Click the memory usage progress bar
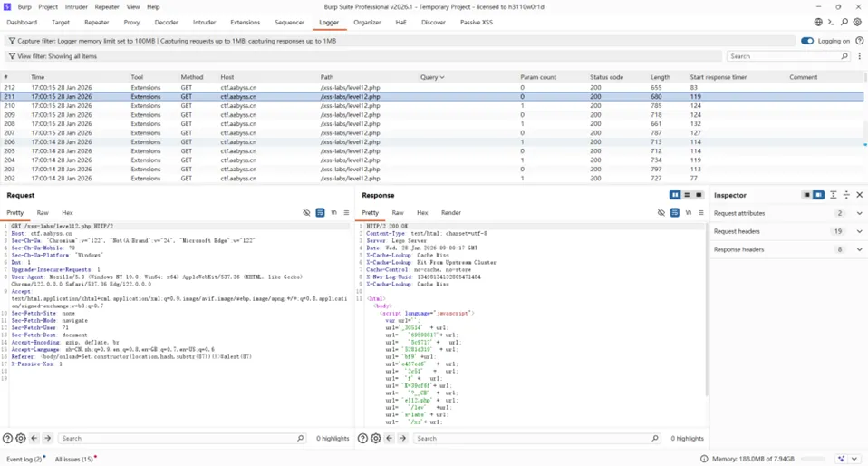 (813, 459)
